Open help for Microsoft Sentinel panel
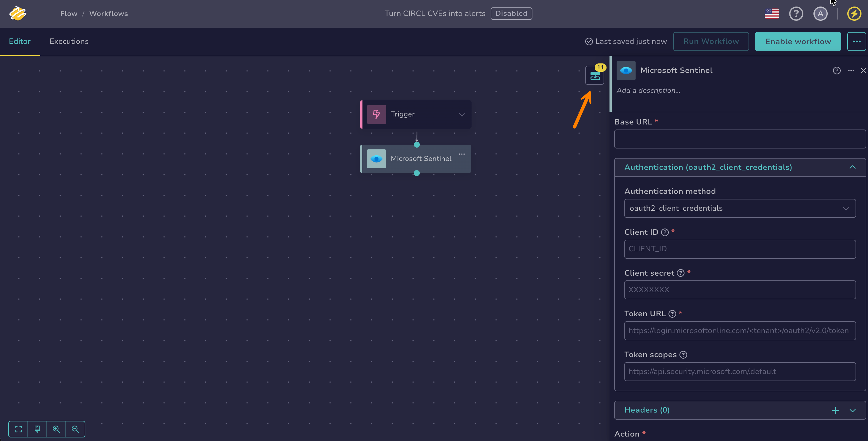 (x=837, y=71)
